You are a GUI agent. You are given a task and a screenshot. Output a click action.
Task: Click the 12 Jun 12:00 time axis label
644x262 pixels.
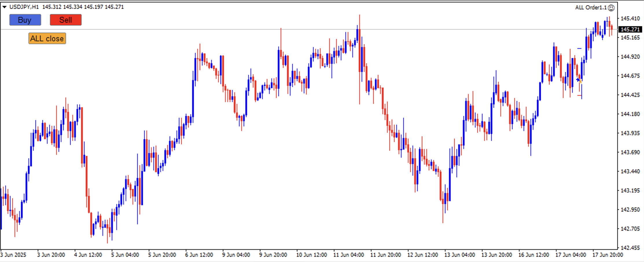[423, 255]
